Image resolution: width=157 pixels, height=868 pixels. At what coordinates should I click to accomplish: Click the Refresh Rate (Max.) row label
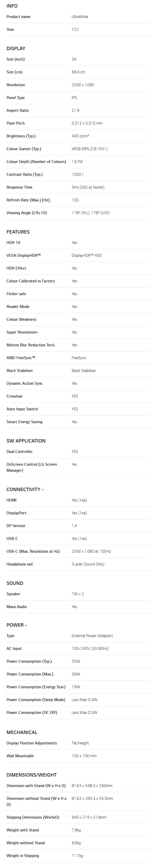(x=28, y=200)
